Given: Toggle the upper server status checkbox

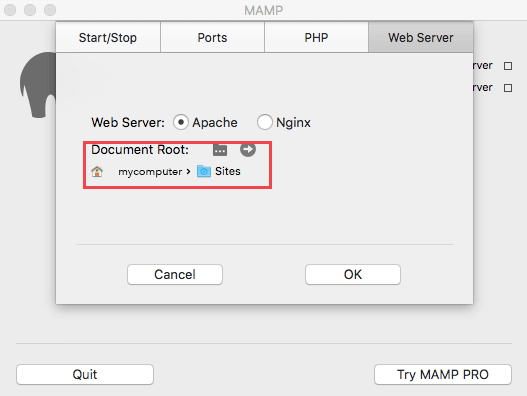Looking at the screenshot, I should click(508, 66).
